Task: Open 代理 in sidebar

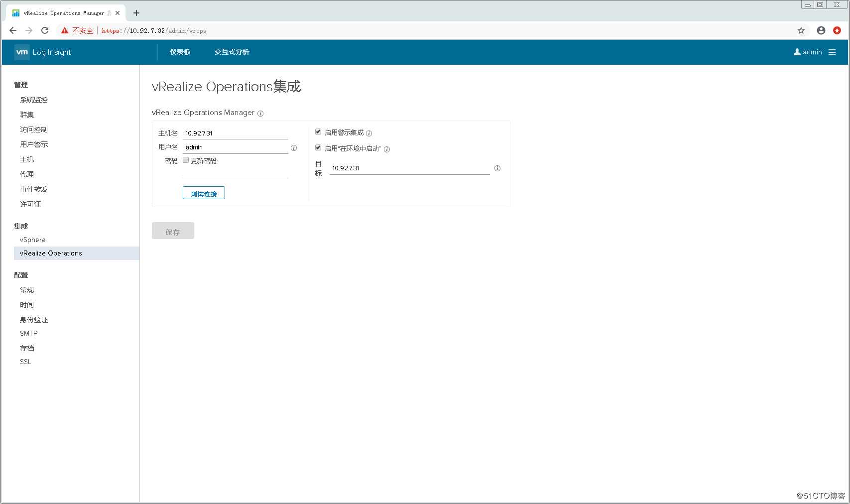Action: [x=27, y=174]
